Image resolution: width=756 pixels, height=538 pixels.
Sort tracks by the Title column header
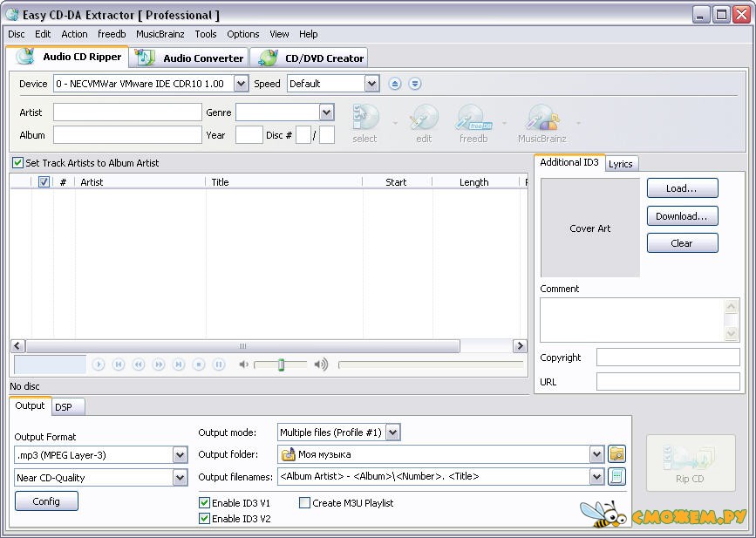click(x=284, y=181)
